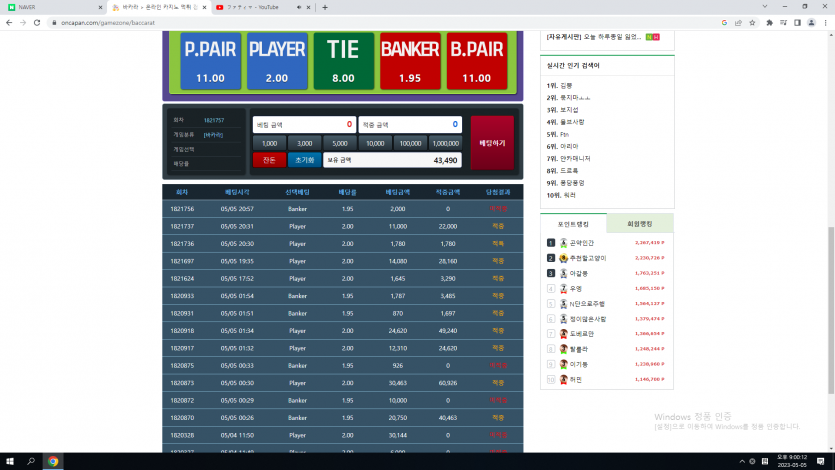Bet on the BANKER 1.95 tile
The height and width of the screenshot is (470, 835).
tap(410, 61)
